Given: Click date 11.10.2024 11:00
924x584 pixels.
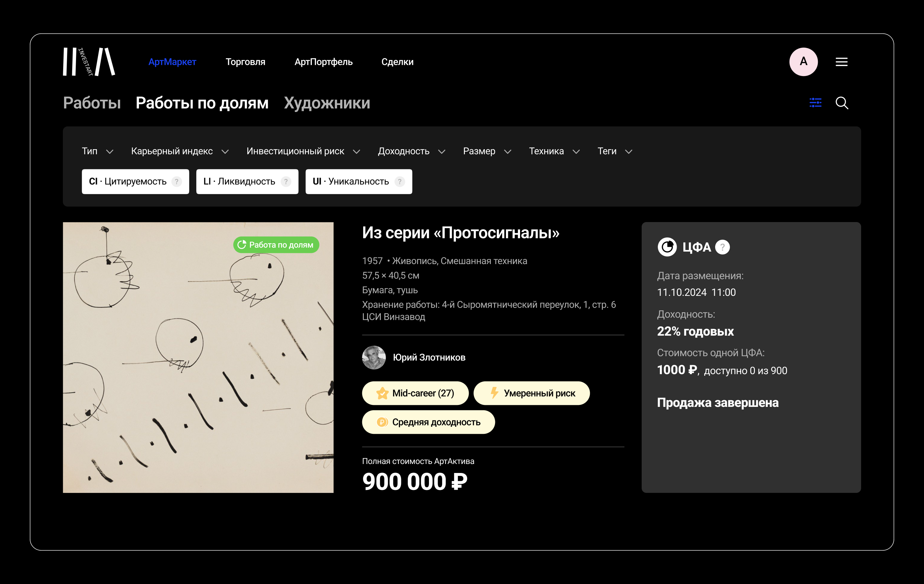Looking at the screenshot, I should point(696,292).
